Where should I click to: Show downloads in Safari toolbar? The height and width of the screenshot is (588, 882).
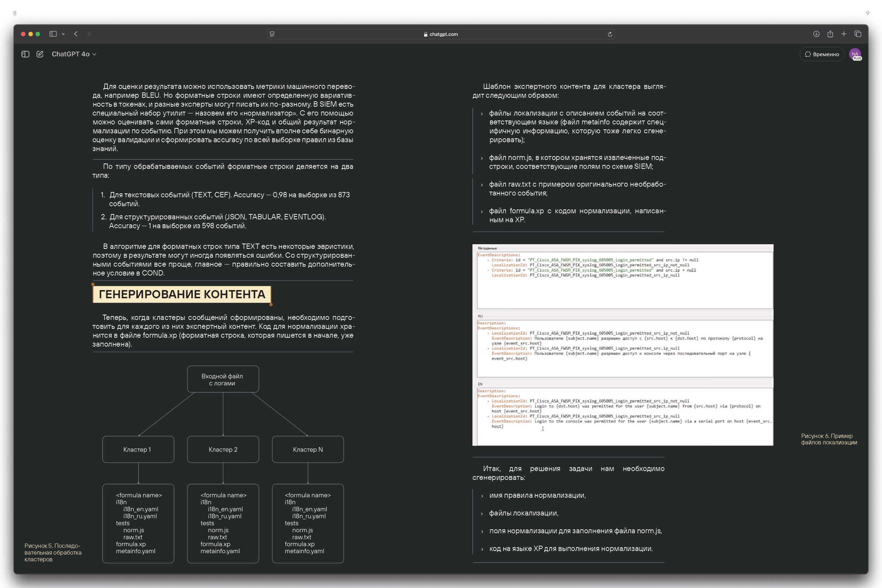816,34
